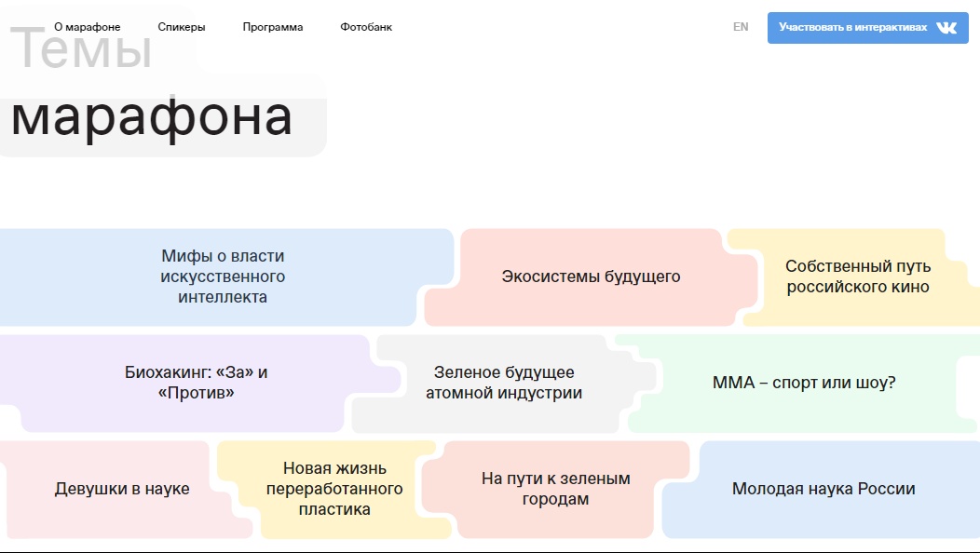This screenshot has width=980, height=553.
Task: Click the VK logo icon
Action: click(x=946, y=28)
